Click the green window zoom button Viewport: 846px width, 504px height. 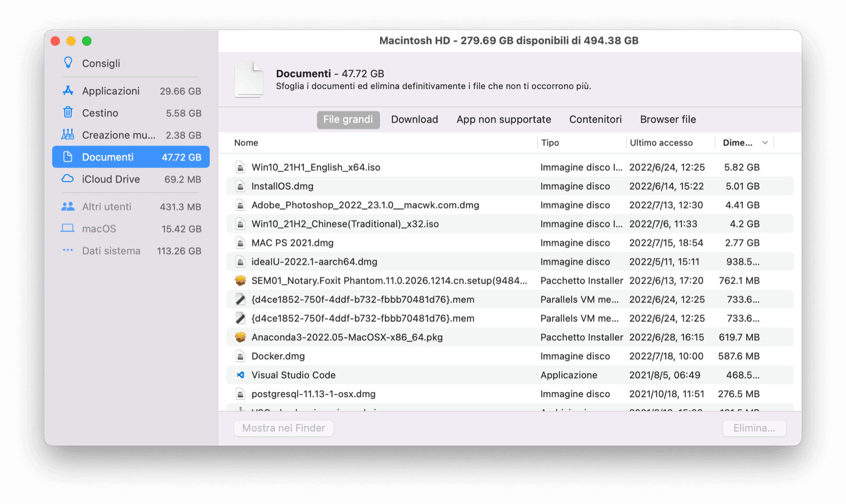[87, 41]
